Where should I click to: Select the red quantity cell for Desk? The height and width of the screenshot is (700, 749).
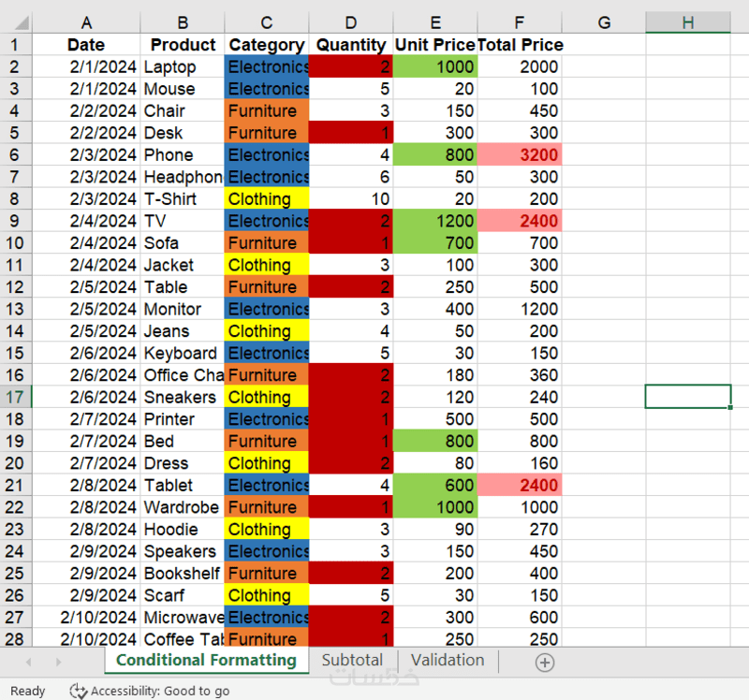click(351, 132)
